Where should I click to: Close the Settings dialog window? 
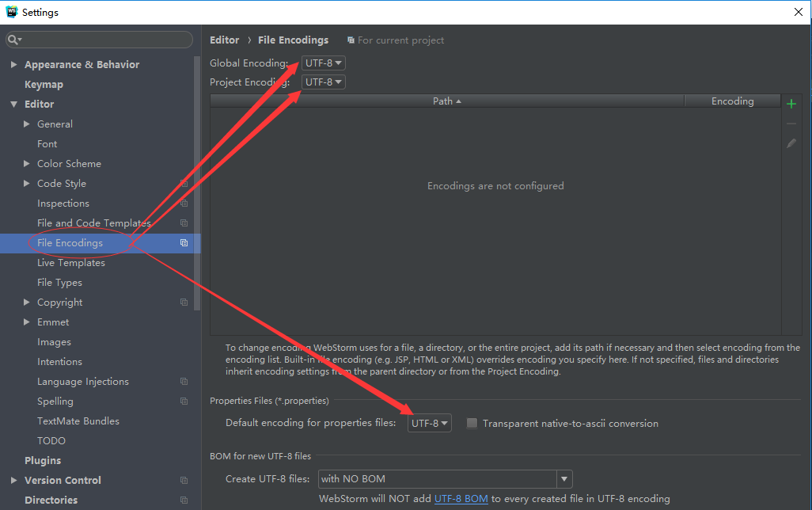point(798,12)
